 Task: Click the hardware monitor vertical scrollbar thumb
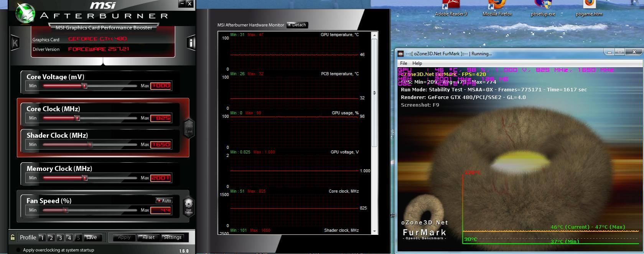pos(374,92)
